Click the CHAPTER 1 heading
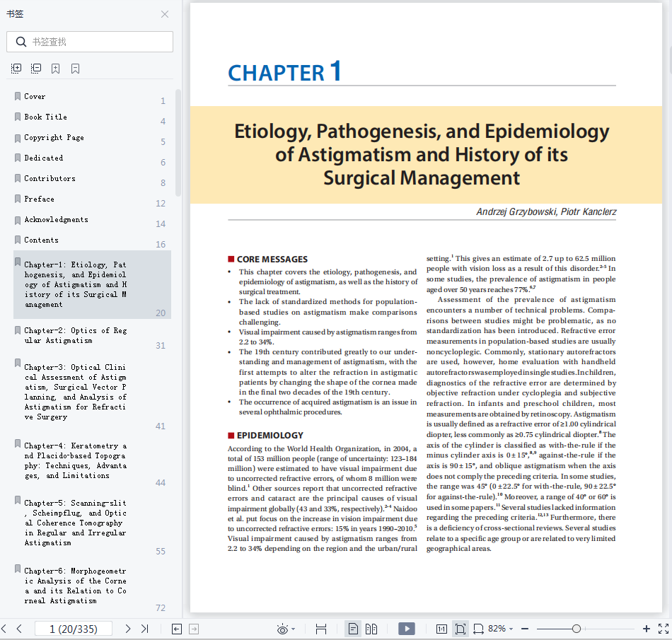 click(x=284, y=71)
